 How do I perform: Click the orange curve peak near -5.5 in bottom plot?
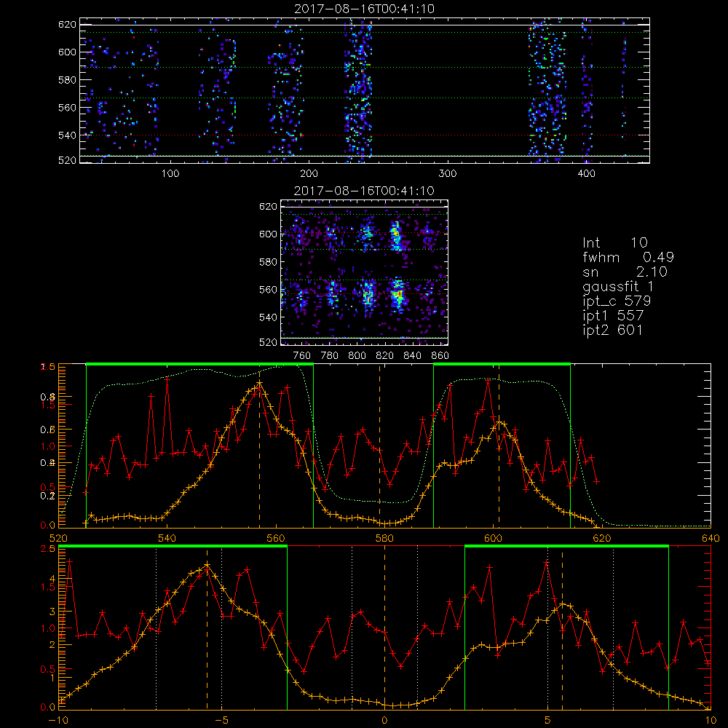click(x=207, y=565)
